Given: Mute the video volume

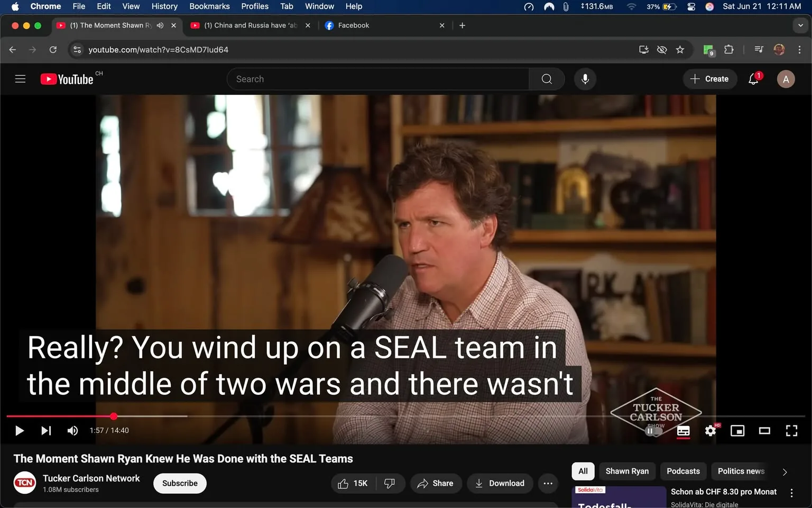Looking at the screenshot, I should [72, 431].
